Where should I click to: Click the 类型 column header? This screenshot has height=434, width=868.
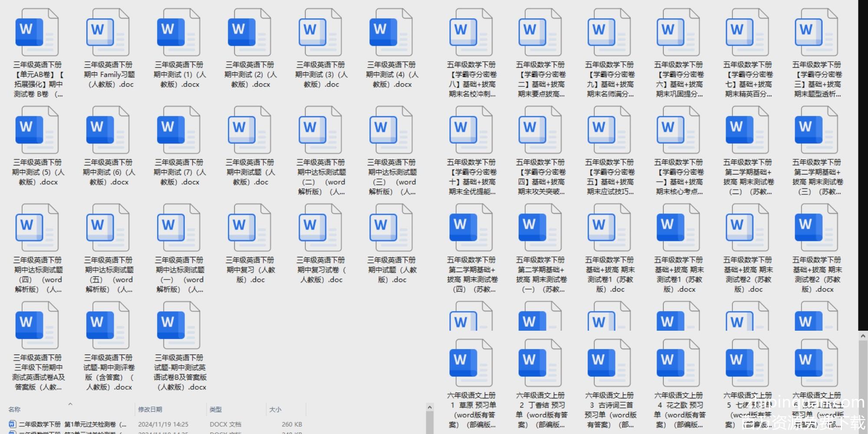click(216, 409)
